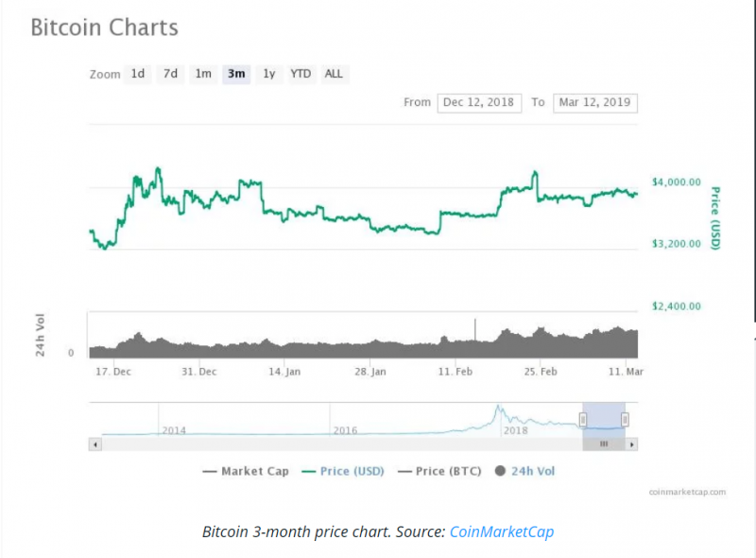Viewport: 756px width, 558px height.
Task: Show the Price (BTC) series
Action: tap(442, 471)
